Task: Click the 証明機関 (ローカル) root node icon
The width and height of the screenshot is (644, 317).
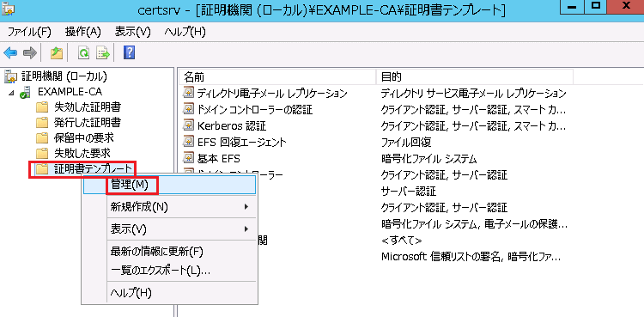Action: (x=10, y=76)
